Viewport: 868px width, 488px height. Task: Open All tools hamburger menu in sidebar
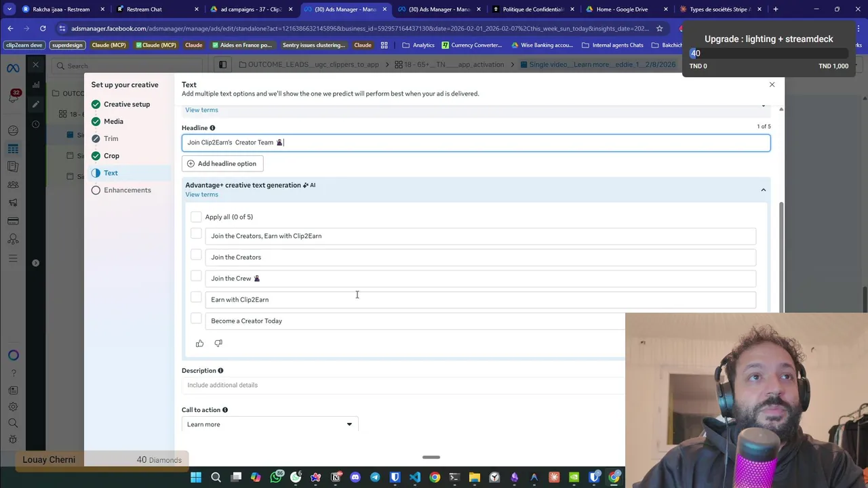[x=13, y=258]
